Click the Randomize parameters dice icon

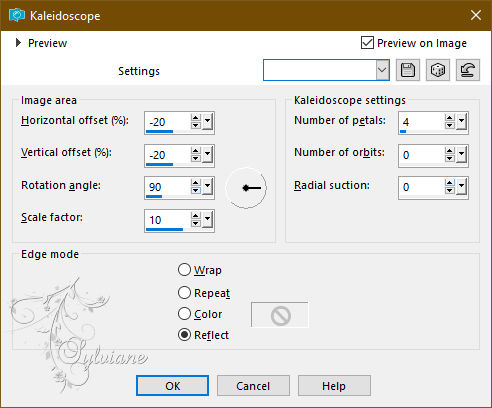pos(438,70)
